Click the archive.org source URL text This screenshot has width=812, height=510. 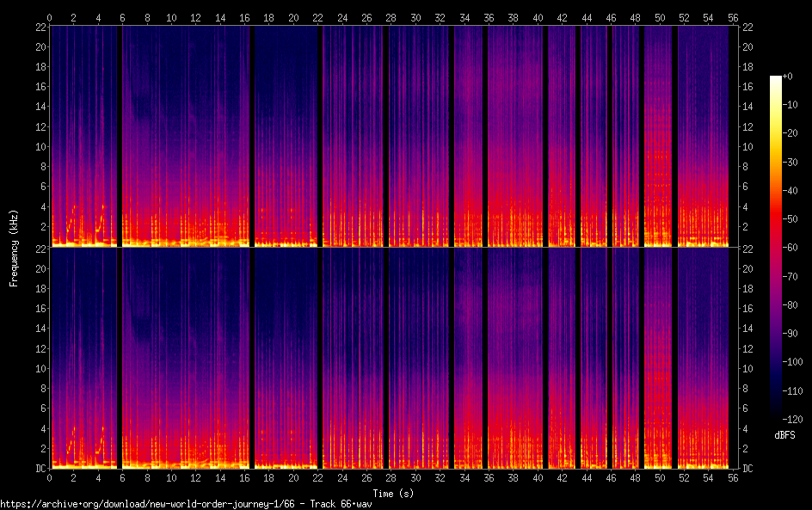point(186,504)
